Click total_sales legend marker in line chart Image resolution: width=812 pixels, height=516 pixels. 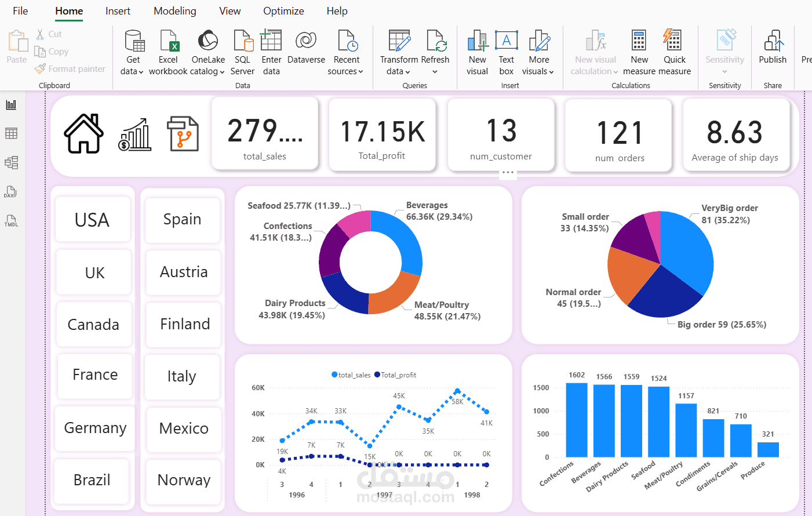pos(334,375)
